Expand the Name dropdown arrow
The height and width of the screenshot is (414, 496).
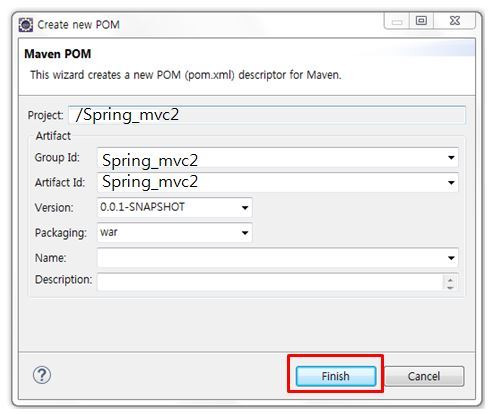coord(451,258)
